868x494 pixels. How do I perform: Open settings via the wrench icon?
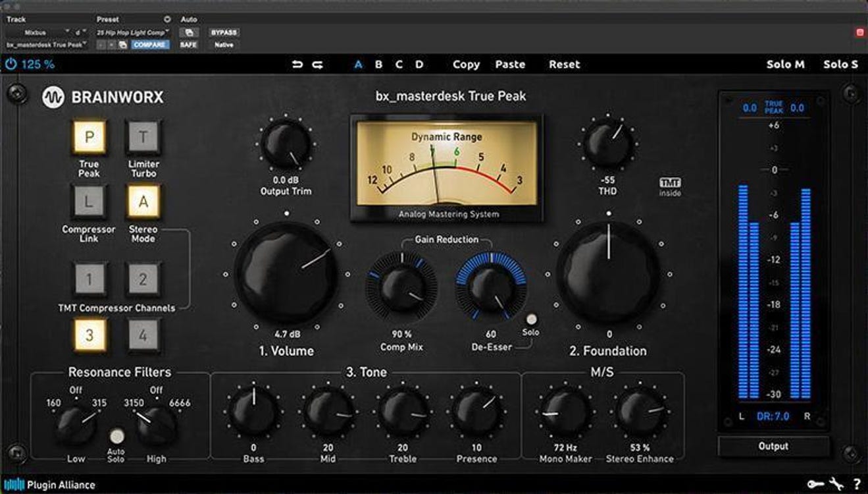tap(837, 484)
